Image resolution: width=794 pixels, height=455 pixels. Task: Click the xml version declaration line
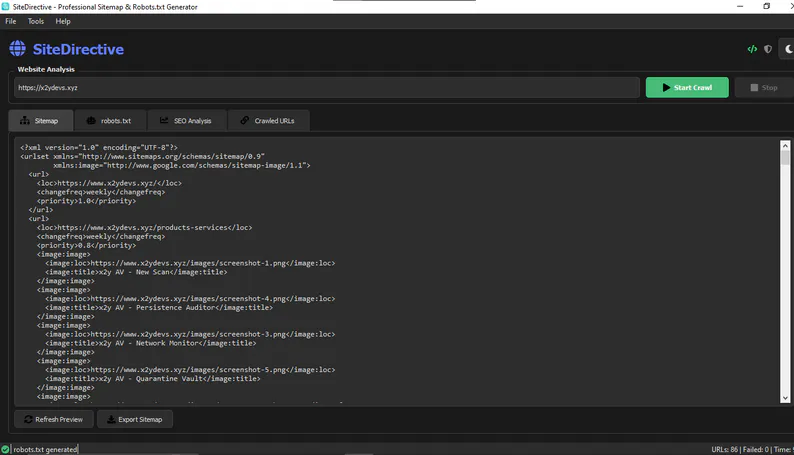coord(99,147)
